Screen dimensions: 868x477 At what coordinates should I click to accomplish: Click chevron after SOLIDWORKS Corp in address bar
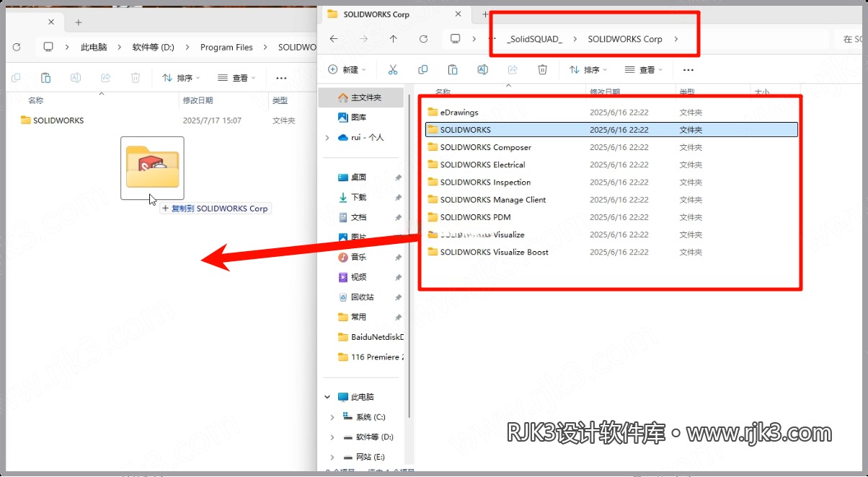point(676,39)
